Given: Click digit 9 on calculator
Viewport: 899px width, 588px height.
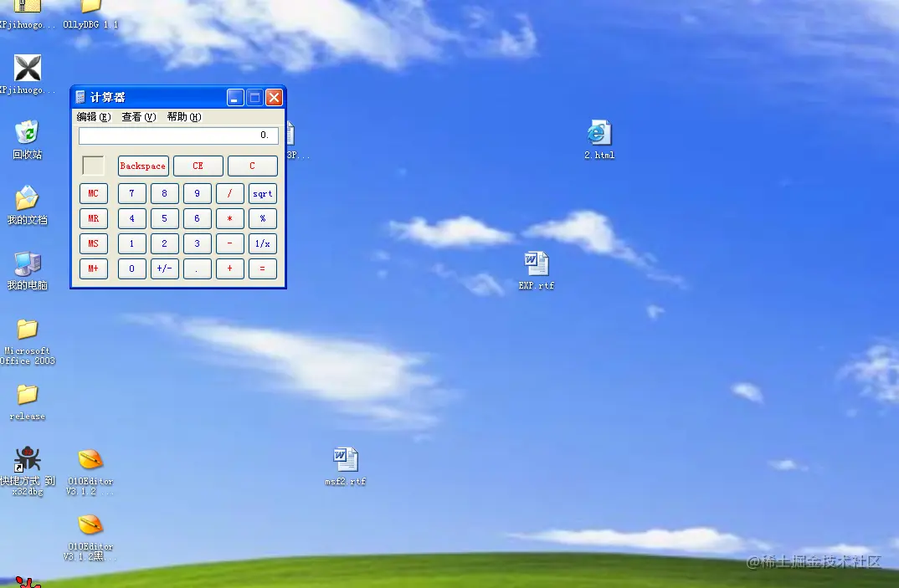Looking at the screenshot, I should click(198, 194).
